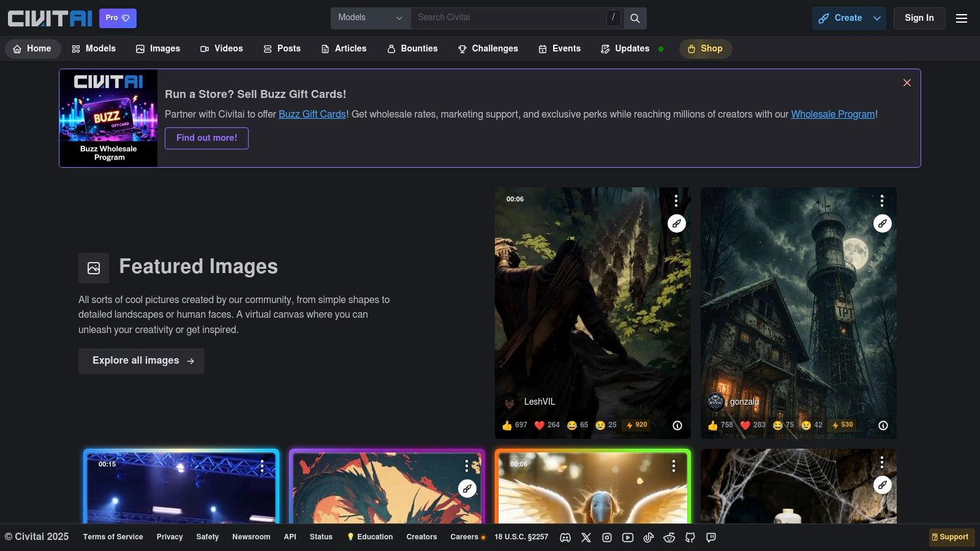Click the Reddit icon in footer

coord(669,538)
